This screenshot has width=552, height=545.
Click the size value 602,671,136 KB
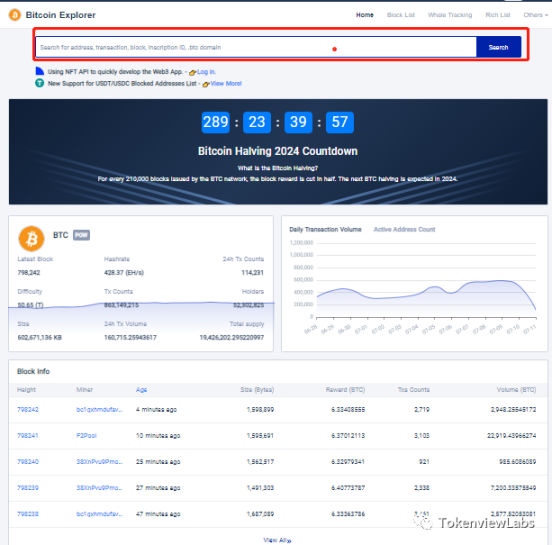click(40, 337)
